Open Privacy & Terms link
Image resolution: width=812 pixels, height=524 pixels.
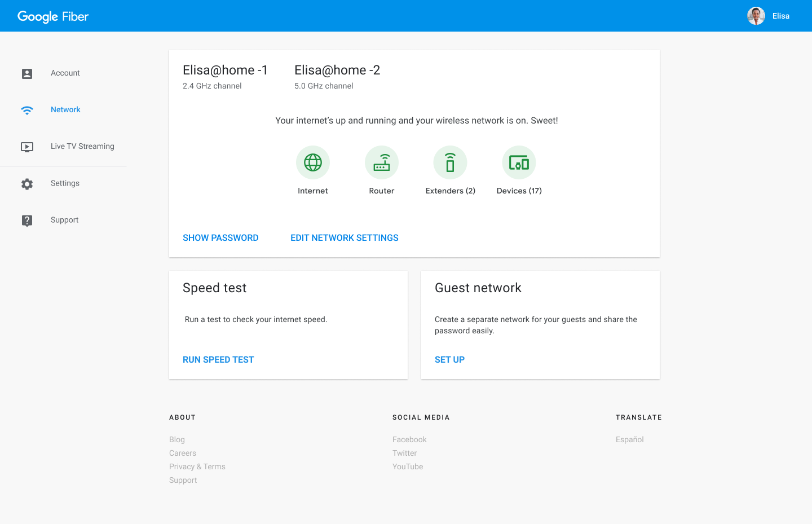pyautogui.click(x=197, y=466)
